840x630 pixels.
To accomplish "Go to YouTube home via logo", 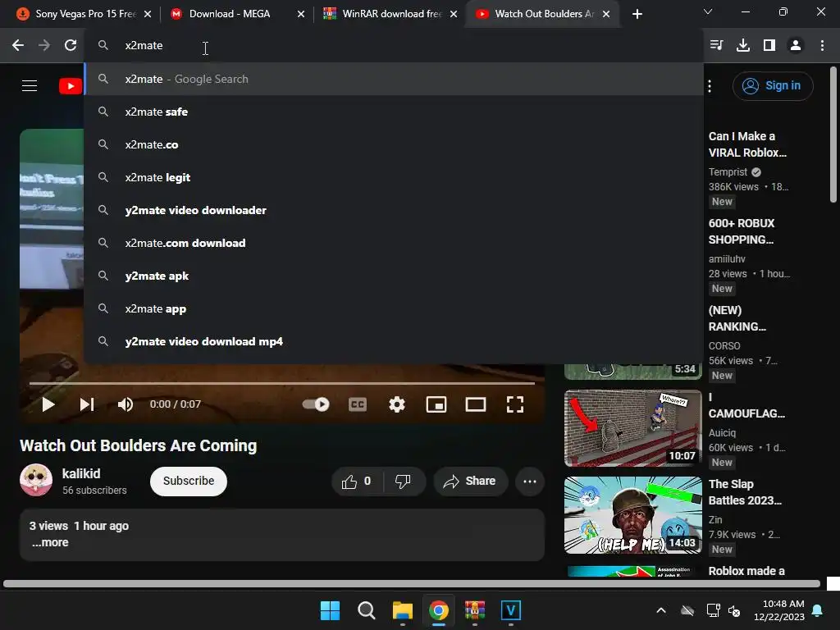I will 71,85.
